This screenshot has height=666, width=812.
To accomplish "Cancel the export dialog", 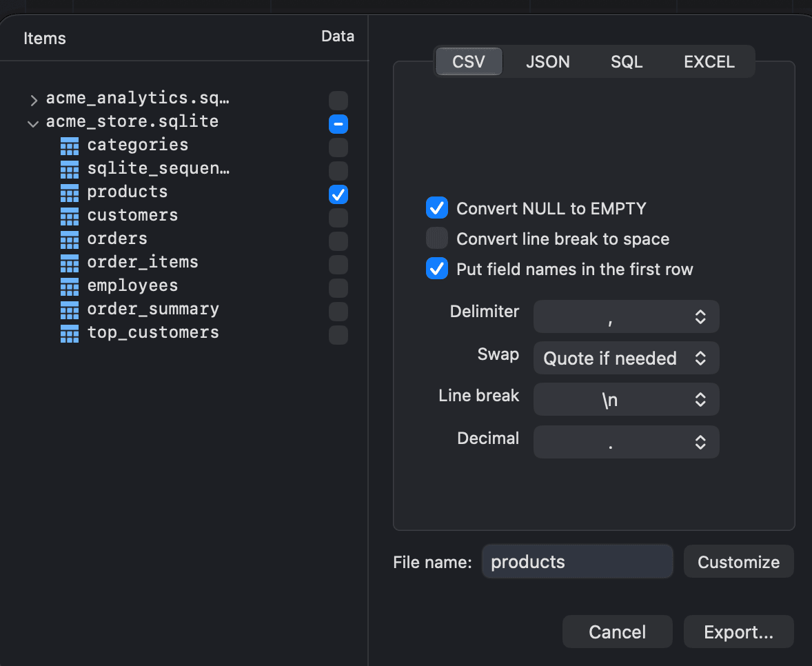I will [x=618, y=632].
